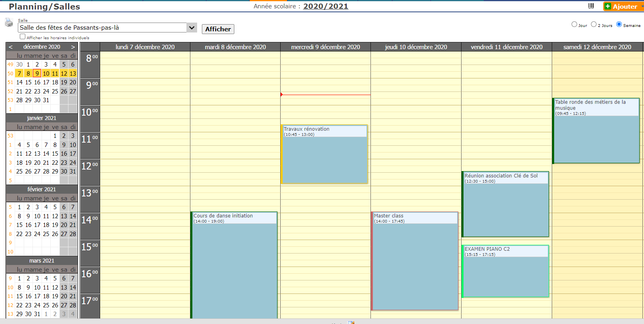The image size is (644, 324).
Task: Click the green Ajouter button
Action: [x=623, y=6]
